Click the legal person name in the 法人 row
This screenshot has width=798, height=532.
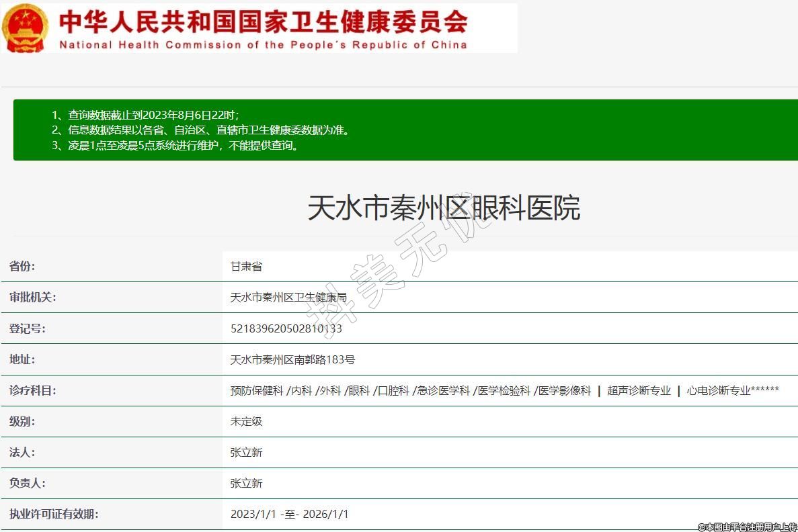246,452
